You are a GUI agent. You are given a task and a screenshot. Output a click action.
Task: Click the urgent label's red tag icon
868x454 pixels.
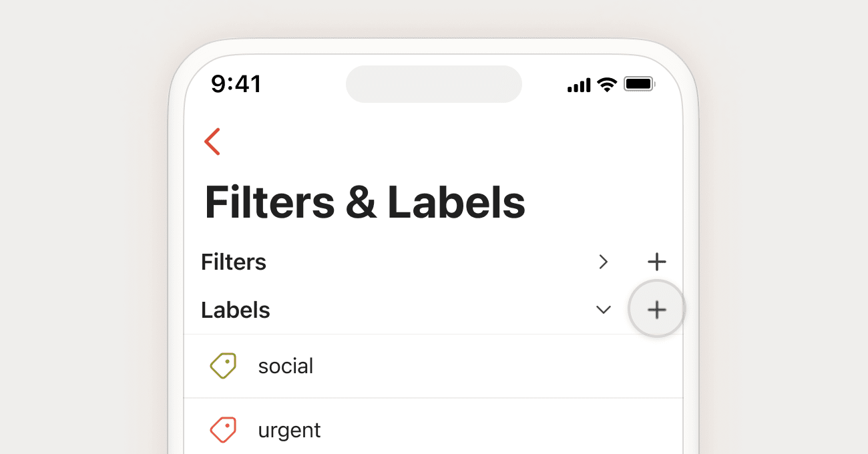click(x=224, y=429)
